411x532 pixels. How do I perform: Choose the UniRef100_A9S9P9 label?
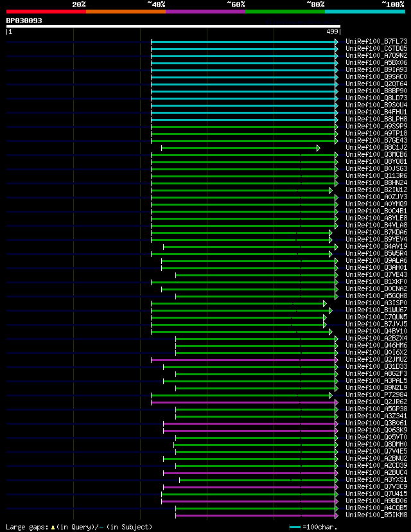pyautogui.click(x=376, y=126)
